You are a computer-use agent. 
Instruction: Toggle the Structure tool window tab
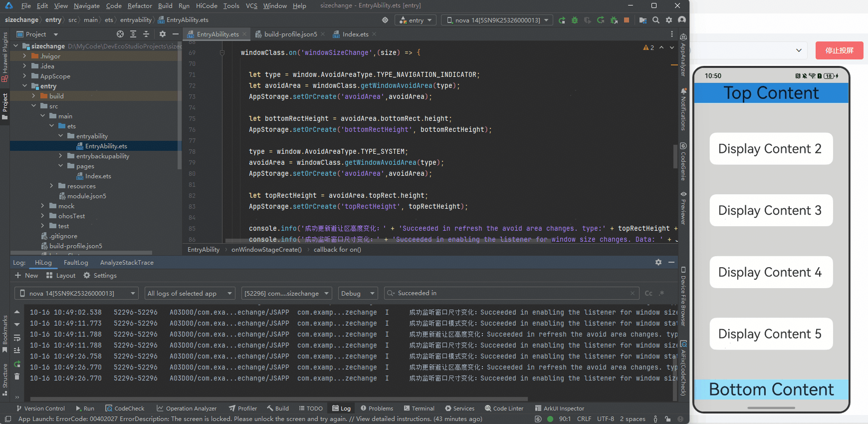point(5,380)
